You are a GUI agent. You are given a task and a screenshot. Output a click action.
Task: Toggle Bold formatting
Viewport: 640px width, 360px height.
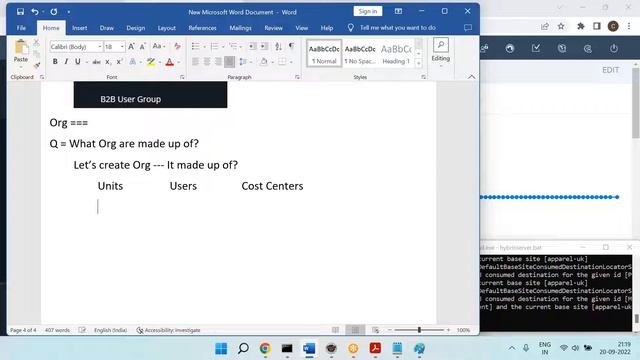[55, 62]
